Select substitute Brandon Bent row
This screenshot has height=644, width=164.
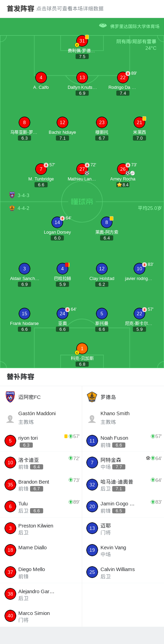41,485
